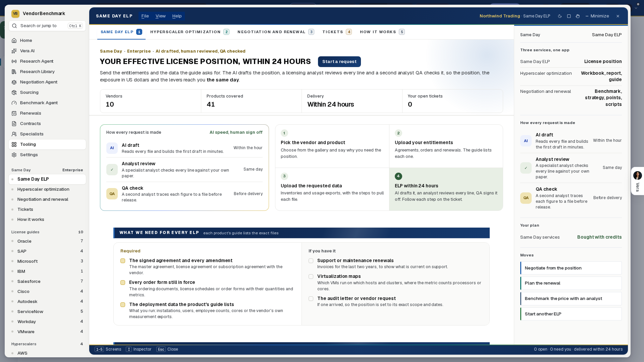644x362 pixels.
Task: Click the Vera AI sparkle icon
Action: pyautogui.click(x=14, y=51)
